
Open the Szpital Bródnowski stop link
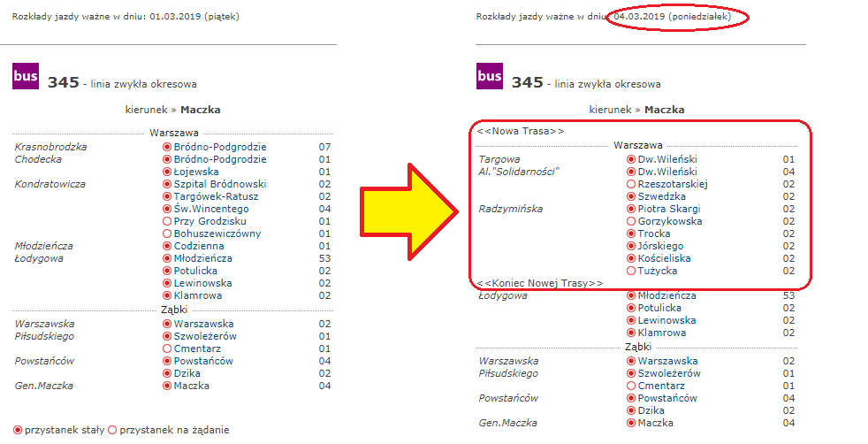[x=219, y=184]
